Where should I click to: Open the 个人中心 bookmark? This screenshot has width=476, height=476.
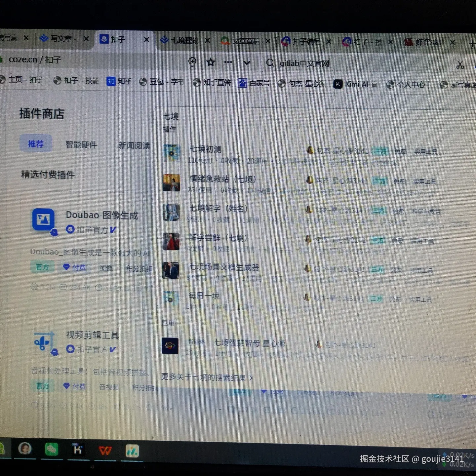tap(406, 85)
